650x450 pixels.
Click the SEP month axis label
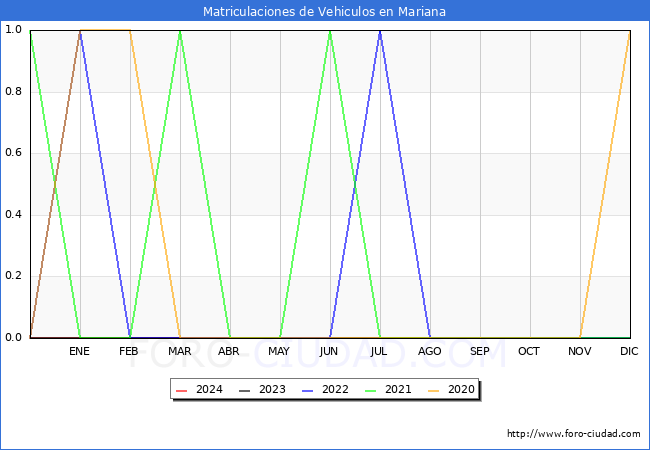(x=480, y=351)
